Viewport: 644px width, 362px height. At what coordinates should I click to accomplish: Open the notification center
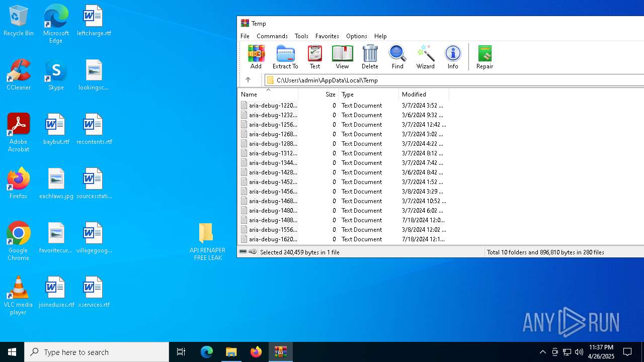[627, 352]
